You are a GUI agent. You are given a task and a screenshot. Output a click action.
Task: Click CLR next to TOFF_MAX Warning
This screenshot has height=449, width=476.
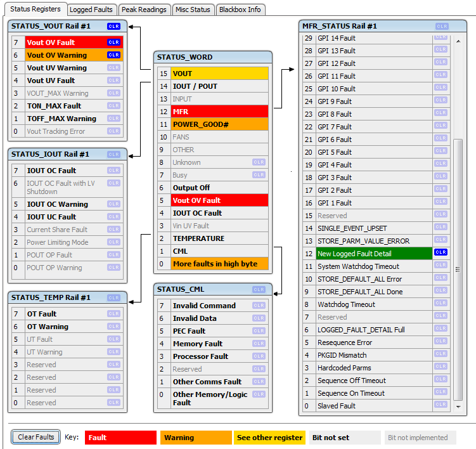click(113, 119)
